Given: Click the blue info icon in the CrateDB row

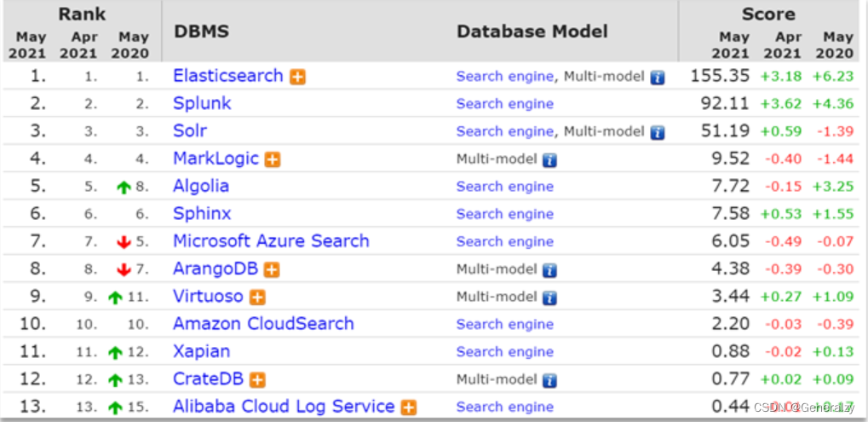Looking at the screenshot, I should pyautogui.click(x=549, y=381).
